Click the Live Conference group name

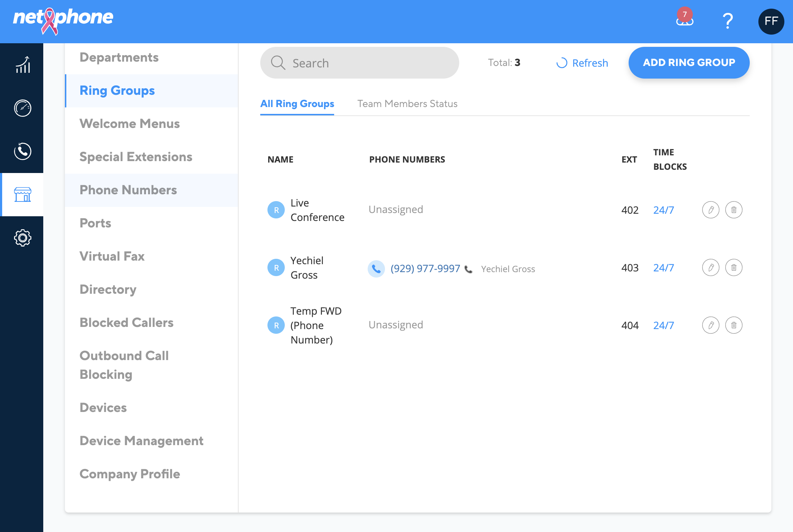(317, 210)
